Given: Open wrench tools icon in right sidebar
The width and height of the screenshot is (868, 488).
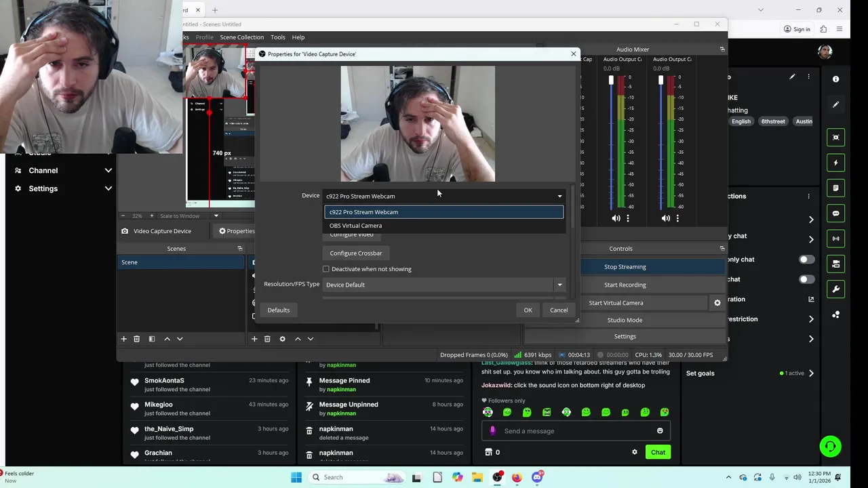Looking at the screenshot, I should pos(836,289).
